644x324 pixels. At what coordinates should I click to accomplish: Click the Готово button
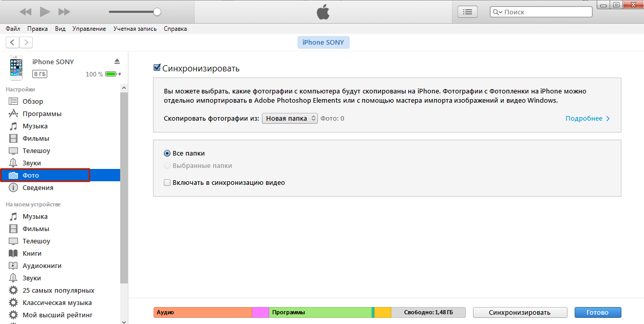[x=597, y=312]
